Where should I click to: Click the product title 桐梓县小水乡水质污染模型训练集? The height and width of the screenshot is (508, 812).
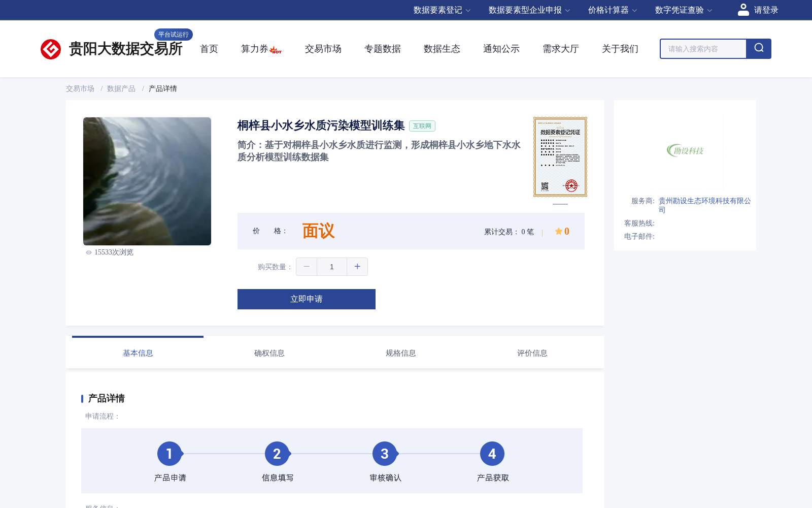click(x=321, y=125)
